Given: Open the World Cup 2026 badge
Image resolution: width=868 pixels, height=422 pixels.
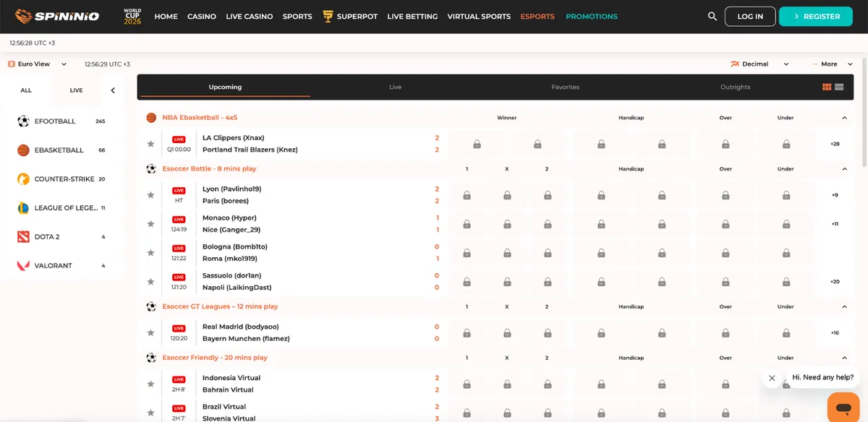Looking at the screenshot, I should coord(132,16).
